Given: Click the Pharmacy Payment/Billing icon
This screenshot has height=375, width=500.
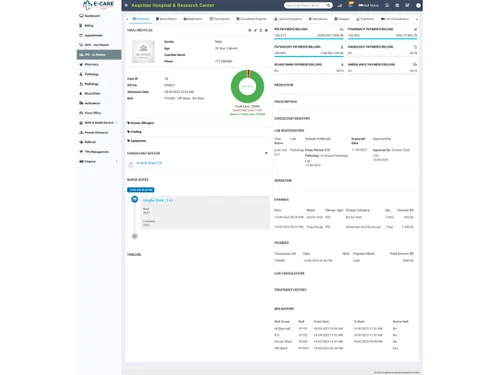Looking at the screenshot, I should point(415,29).
